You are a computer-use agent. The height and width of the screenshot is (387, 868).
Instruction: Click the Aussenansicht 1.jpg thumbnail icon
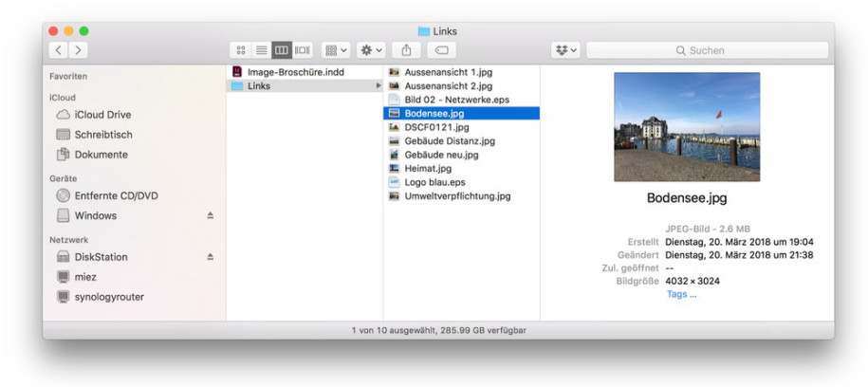click(x=394, y=72)
